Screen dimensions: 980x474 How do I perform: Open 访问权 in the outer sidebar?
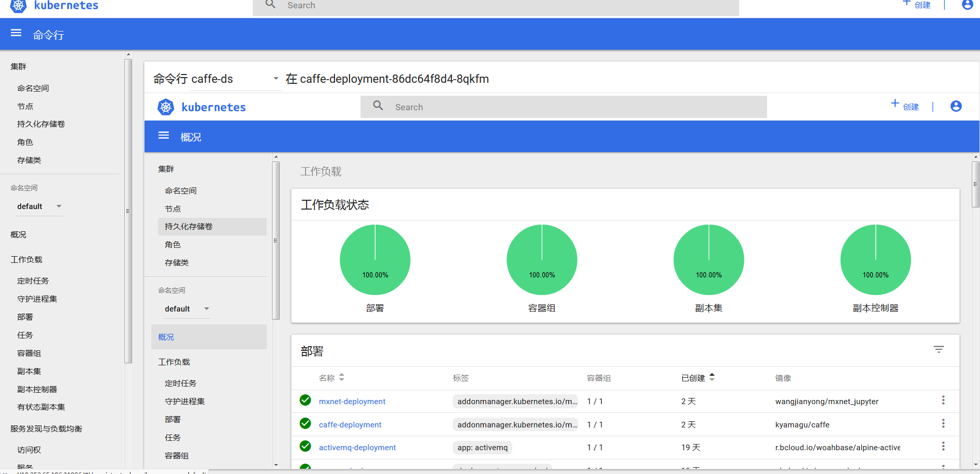coord(29,450)
